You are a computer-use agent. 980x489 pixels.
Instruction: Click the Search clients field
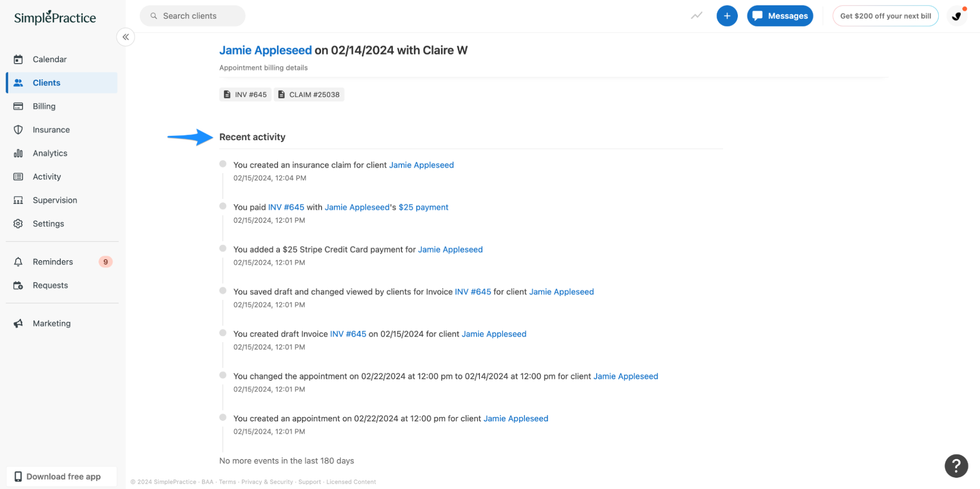point(192,15)
